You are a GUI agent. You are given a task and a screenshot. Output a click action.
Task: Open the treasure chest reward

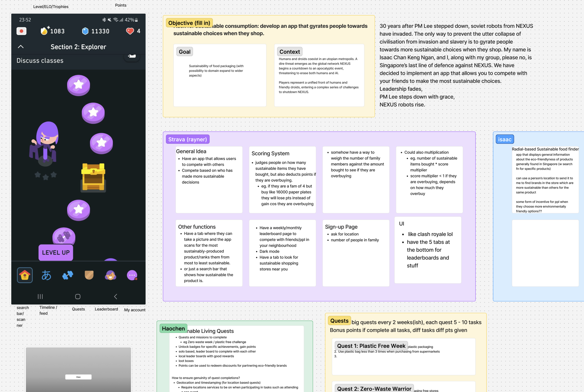coord(93,177)
